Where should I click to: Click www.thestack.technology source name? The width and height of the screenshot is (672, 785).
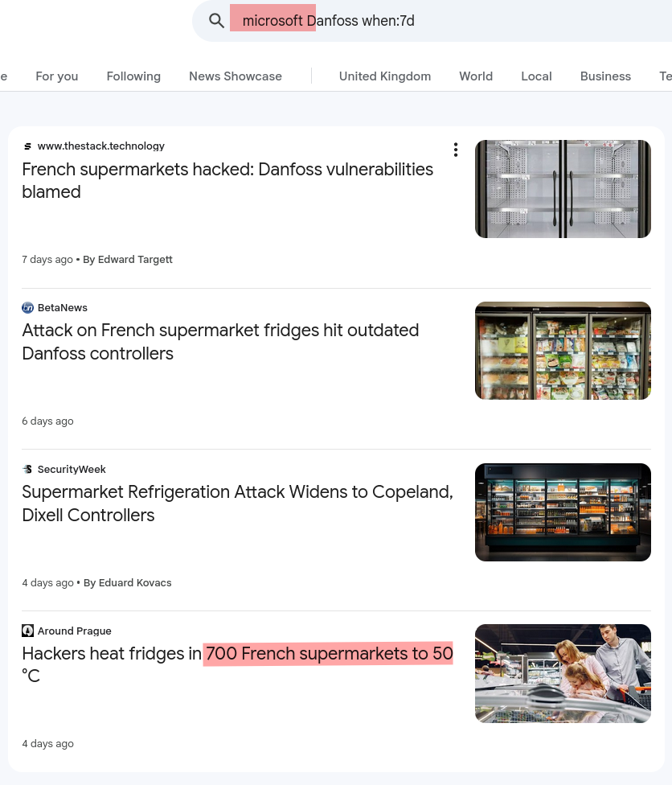(101, 146)
